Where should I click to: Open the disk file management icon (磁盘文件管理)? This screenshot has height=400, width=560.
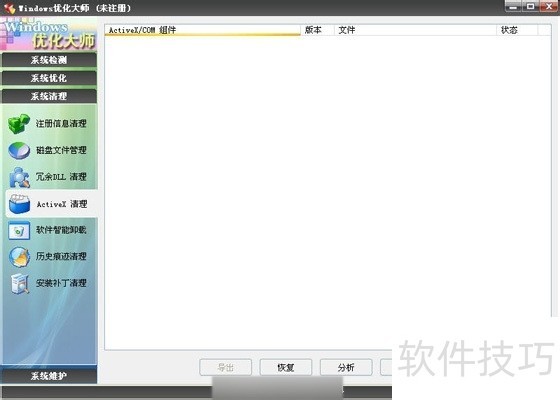[19, 150]
